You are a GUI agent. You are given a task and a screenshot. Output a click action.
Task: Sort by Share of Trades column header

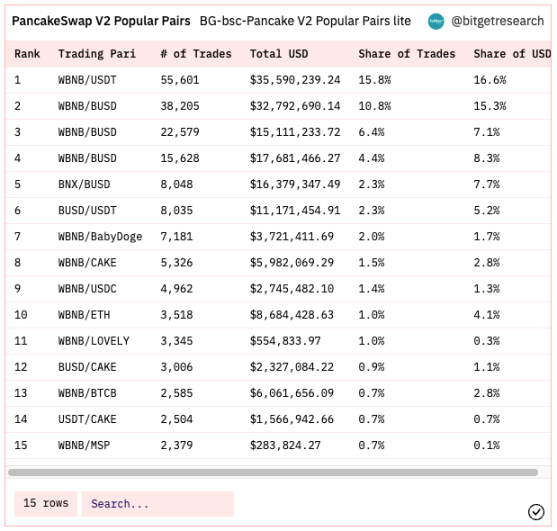tap(407, 54)
